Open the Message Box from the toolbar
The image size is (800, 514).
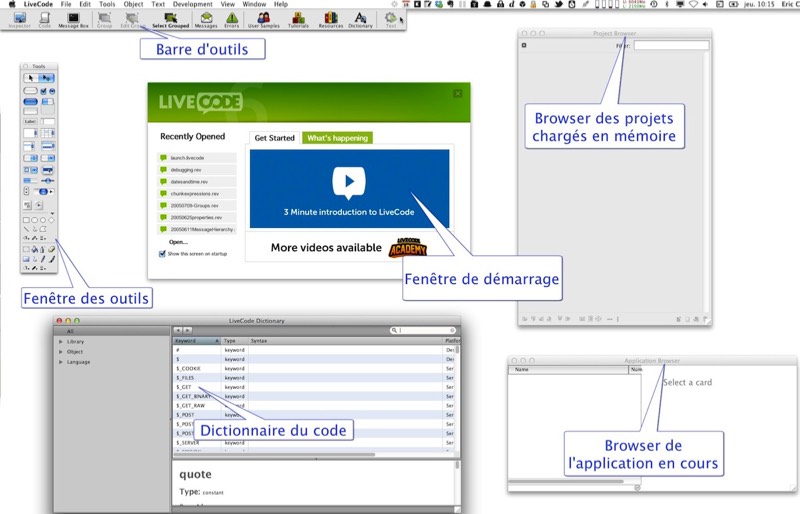(x=71, y=19)
